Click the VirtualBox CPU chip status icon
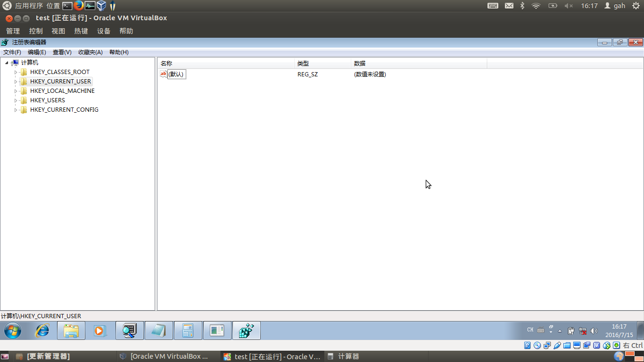 click(x=597, y=346)
